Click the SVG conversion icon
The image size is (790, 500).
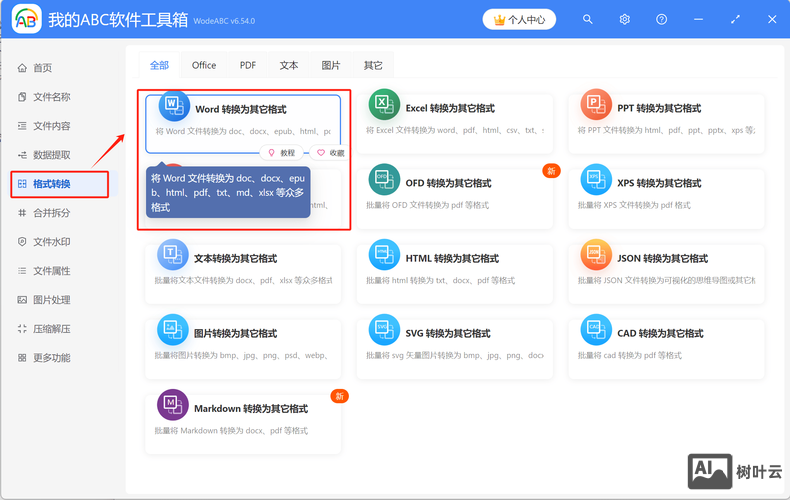[x=384, y=330]
